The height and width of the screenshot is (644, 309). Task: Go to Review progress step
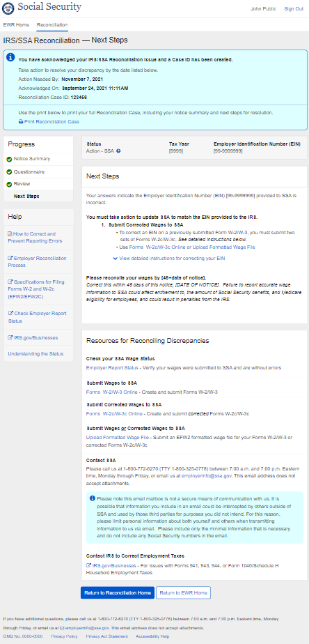coord(22,184)
